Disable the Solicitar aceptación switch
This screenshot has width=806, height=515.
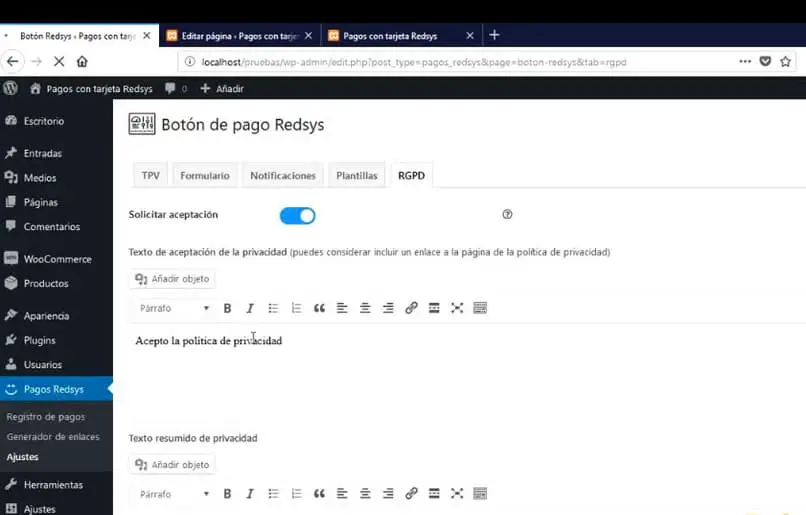[x=298, y=216]
